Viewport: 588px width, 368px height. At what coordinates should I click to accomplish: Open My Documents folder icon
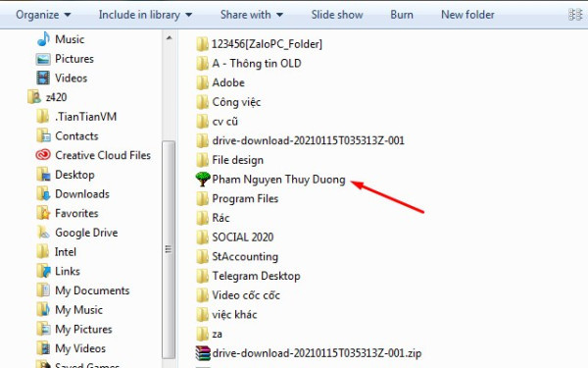coord(43,290)
